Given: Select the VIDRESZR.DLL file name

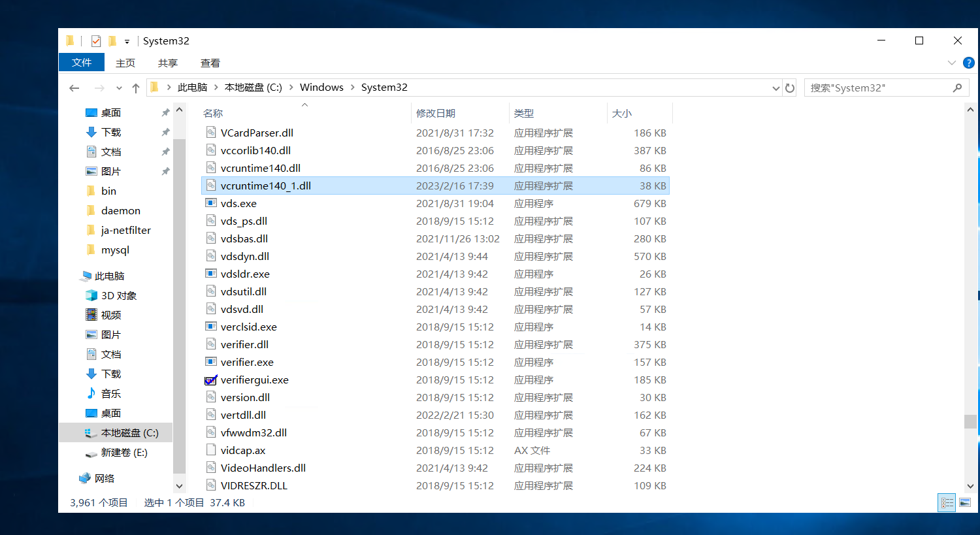Looking at the screenshot, I should (254, 486).
